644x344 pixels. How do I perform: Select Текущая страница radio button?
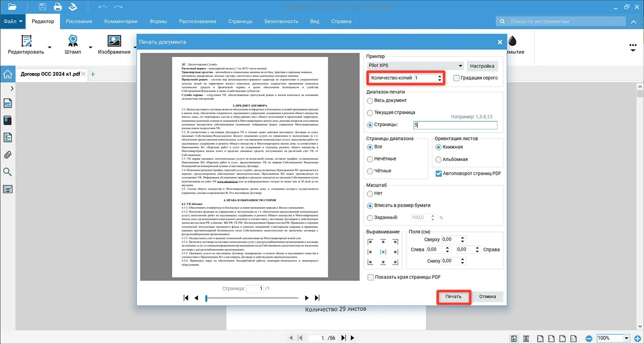pos(370,113)
